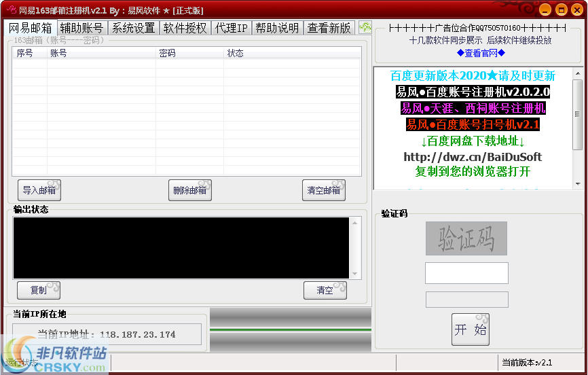Click the 密码 column header
This screenshot has height=375, width=588.
(x=189, y=53)
